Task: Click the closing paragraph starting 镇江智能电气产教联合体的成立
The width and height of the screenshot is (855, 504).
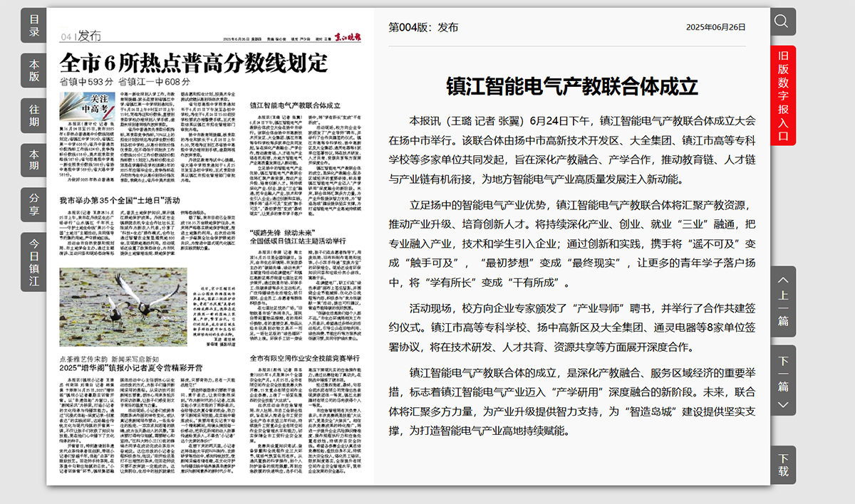Action: pyautogui.click(x=572, y=401)
